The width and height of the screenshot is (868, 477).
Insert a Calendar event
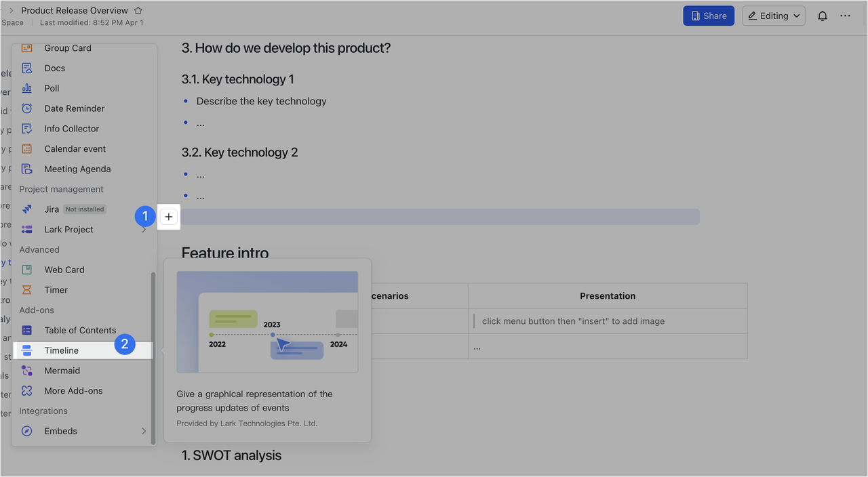pyautogui.click(x=84, y=149)
